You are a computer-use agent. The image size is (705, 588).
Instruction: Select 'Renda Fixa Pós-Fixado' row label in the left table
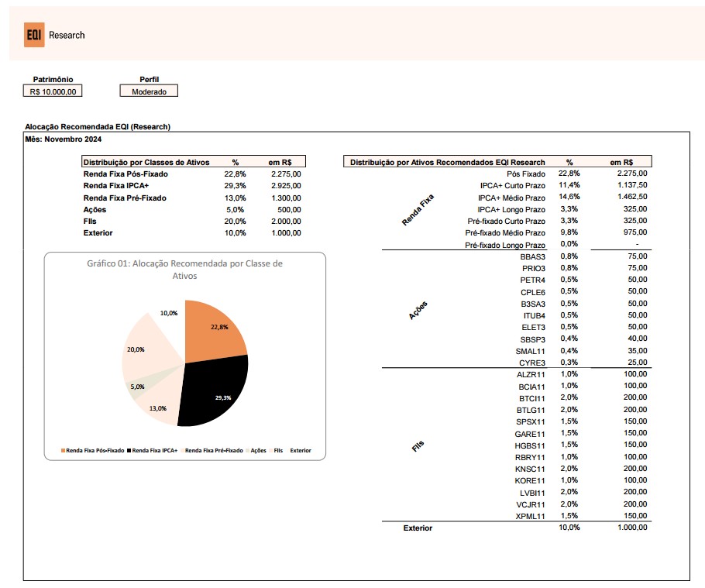tap(126, 174)
